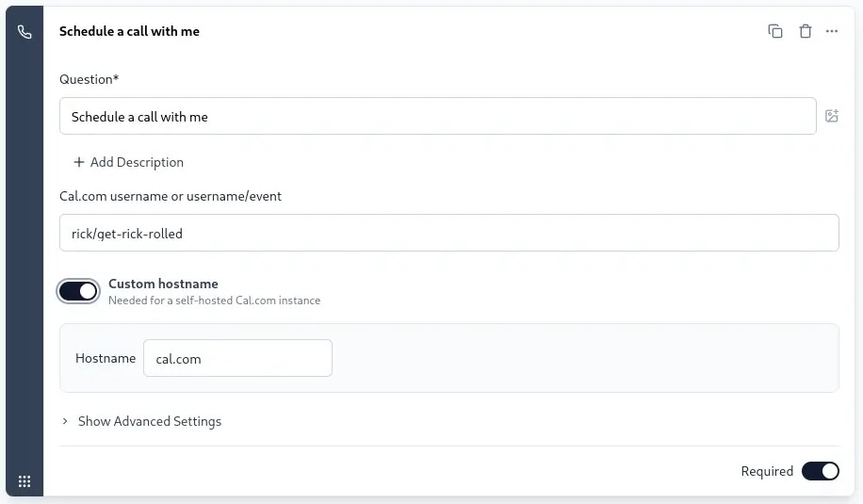Click the Cal.com username input field
Image resolution: width=863 pixels, height=504 pixels.
[x=448, y=234]
